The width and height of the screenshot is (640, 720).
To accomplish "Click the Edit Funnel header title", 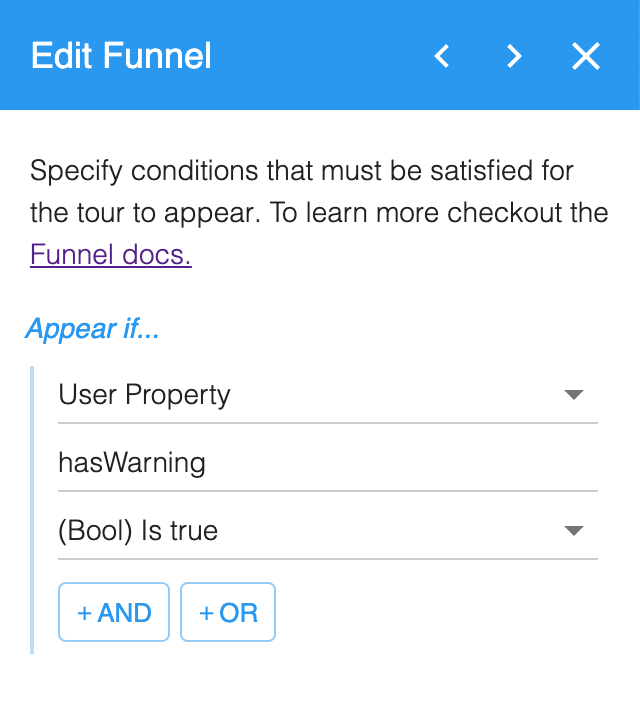I will click(121, 56).
